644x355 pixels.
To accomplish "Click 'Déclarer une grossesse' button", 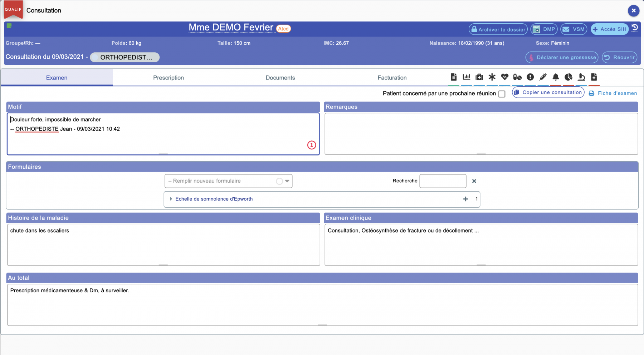I will click(x=562, y=57).
